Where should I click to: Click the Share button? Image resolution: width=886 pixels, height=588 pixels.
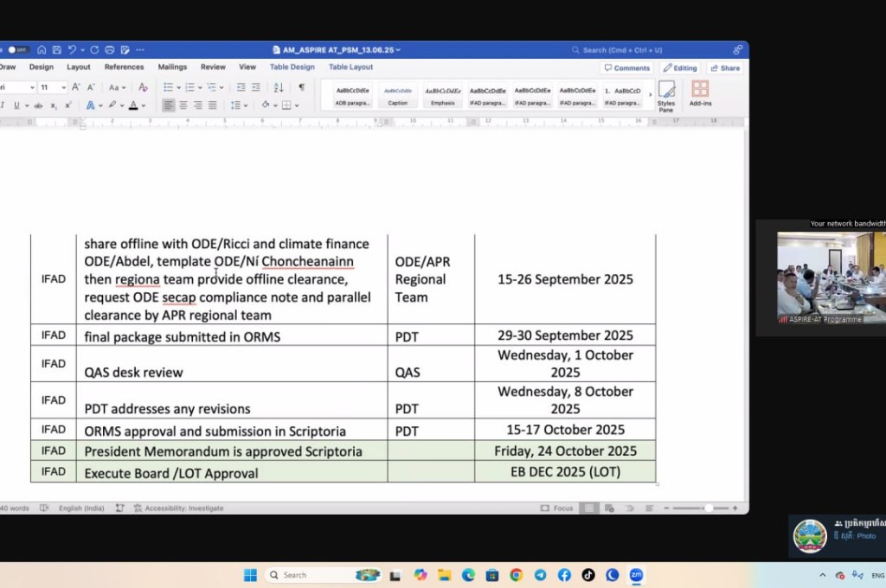point(725,67)
